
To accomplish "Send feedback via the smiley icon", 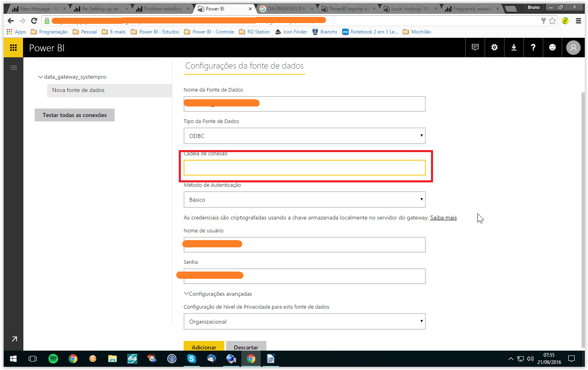I will click(552, 47).
